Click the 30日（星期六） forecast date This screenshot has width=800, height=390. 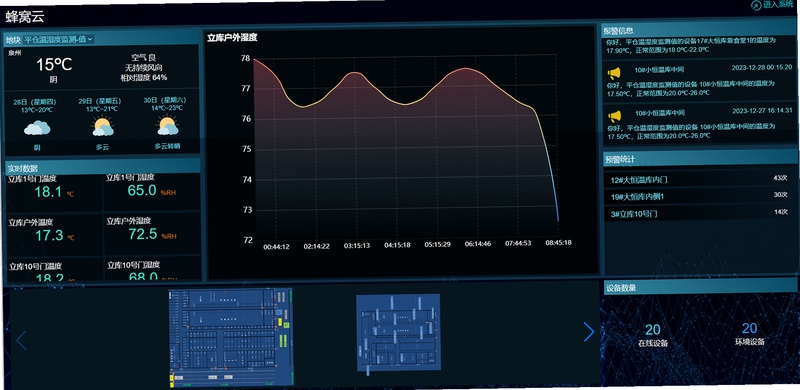[x=164, y=100]
